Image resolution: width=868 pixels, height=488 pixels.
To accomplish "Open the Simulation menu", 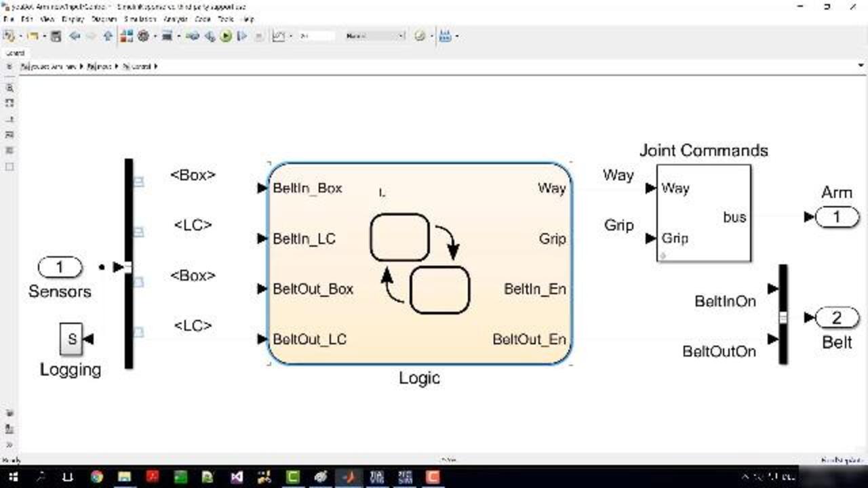I will click(x=139, y=19).
